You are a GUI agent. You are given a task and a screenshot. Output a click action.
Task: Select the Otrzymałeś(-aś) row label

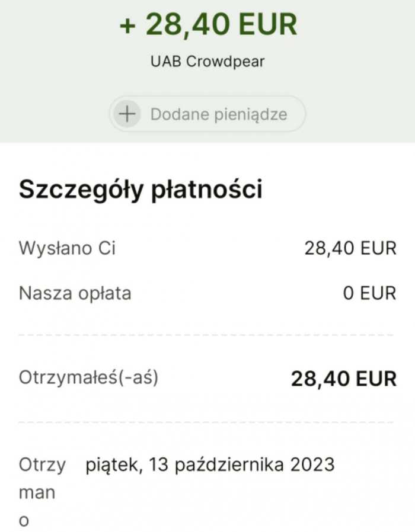(89, 377)
